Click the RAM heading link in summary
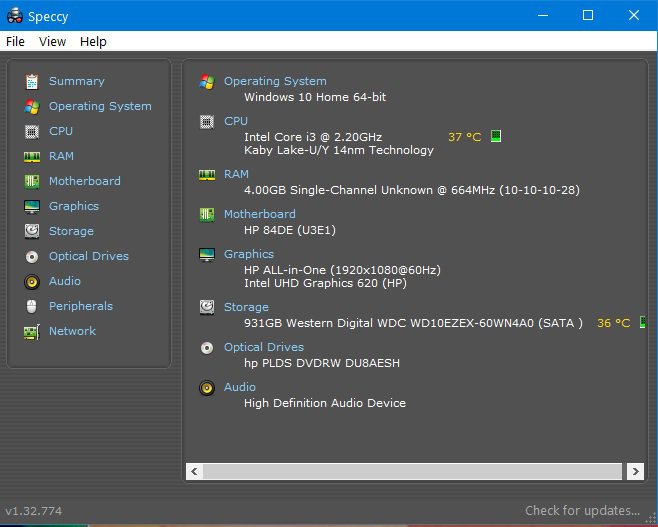The height and width of the screenshot is (527, 658). tap(236, 174)
